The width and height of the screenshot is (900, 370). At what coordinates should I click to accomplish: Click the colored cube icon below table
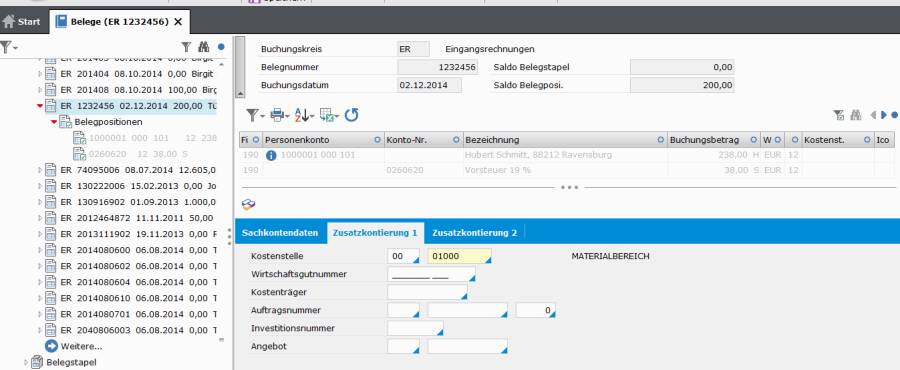click(x=249, y=205)
